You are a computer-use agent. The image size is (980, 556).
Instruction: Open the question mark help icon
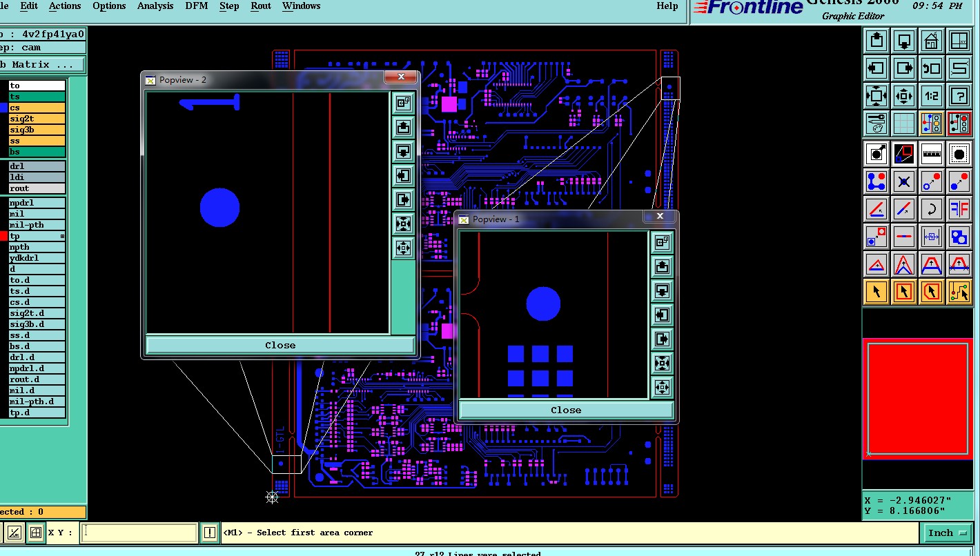click(959, 96)
